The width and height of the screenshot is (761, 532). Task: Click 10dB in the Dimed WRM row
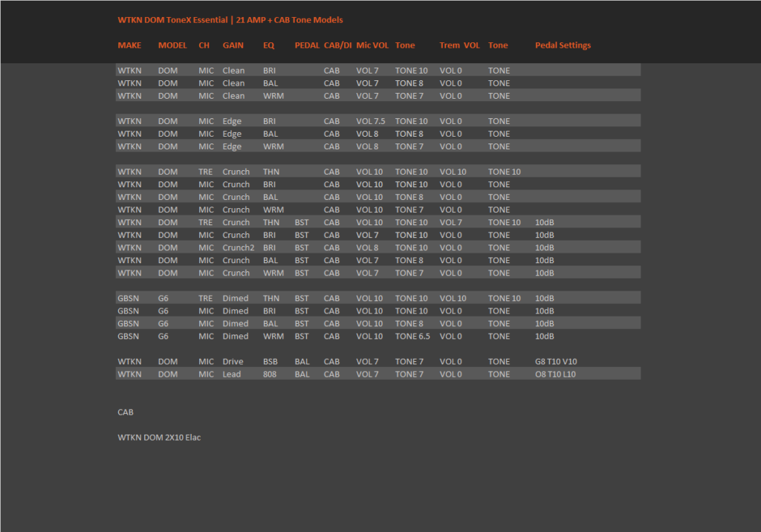tap(545, 336)
